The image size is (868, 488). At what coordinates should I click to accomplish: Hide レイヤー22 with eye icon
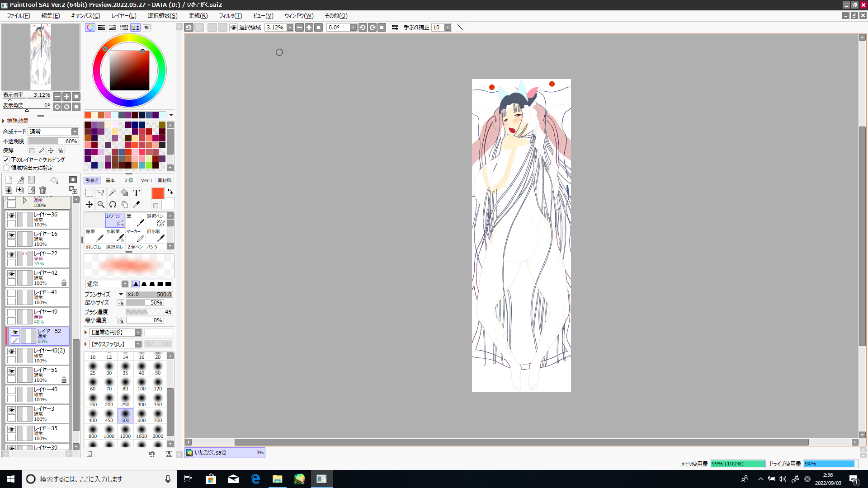pos(11,255)
